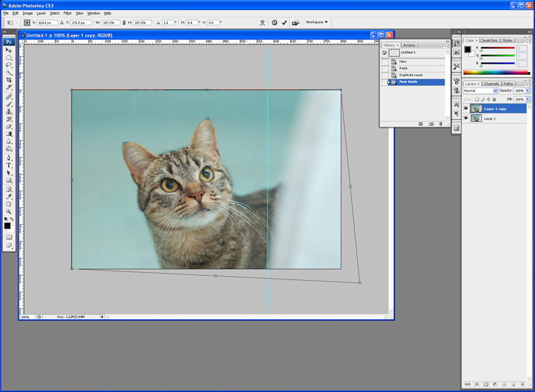Open layer blend mode Normal dropdown
The width and height of the screenshot is (535, 392).
tap(480, 90)
